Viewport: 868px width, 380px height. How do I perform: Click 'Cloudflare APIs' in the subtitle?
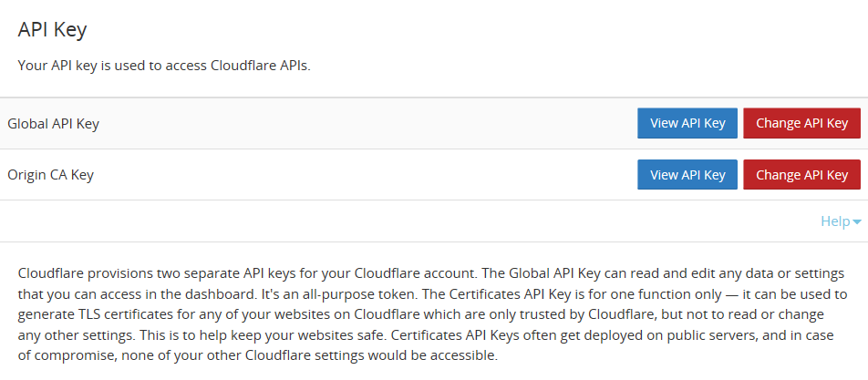[261, 66]
